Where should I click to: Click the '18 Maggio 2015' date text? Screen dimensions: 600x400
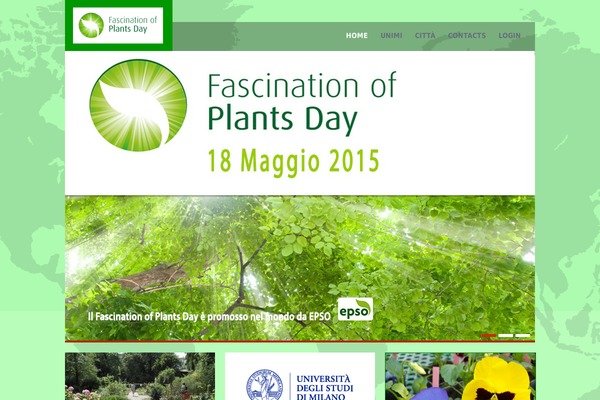(293, 162)
